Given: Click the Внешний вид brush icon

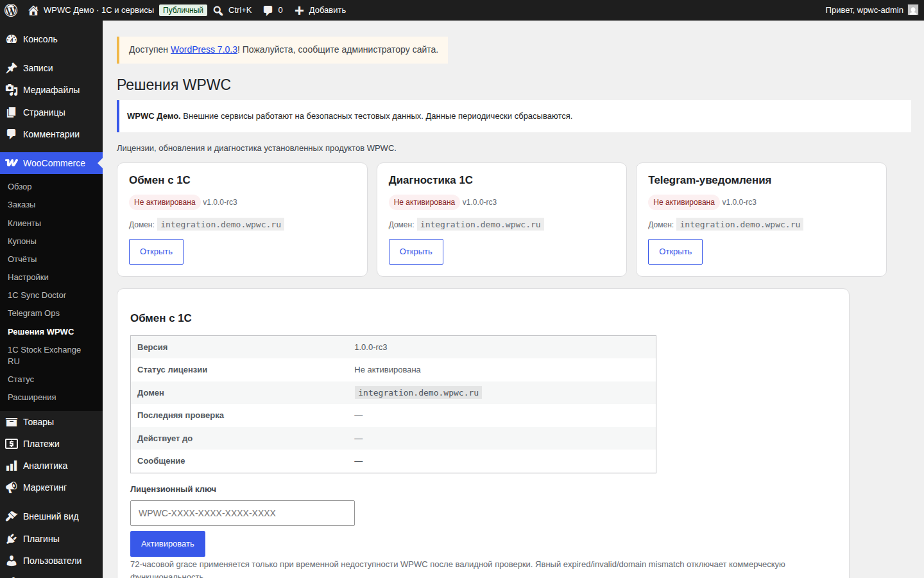Looking at the screenshot, I should point(12,516).
